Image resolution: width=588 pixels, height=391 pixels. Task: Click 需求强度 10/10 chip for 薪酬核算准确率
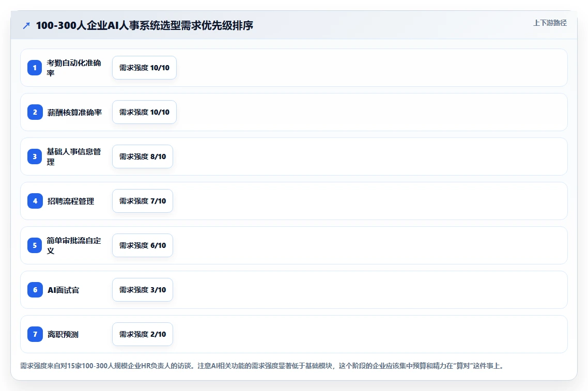click(x=144, y=112)
